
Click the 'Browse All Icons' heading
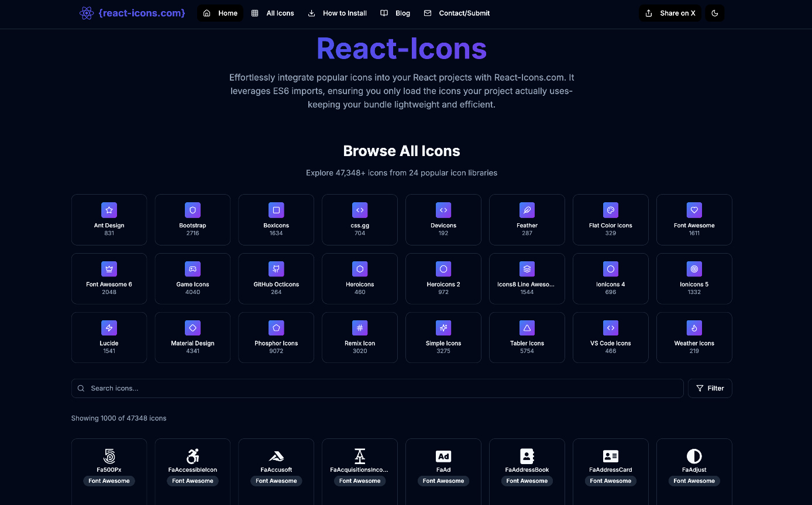coord(401,151)
